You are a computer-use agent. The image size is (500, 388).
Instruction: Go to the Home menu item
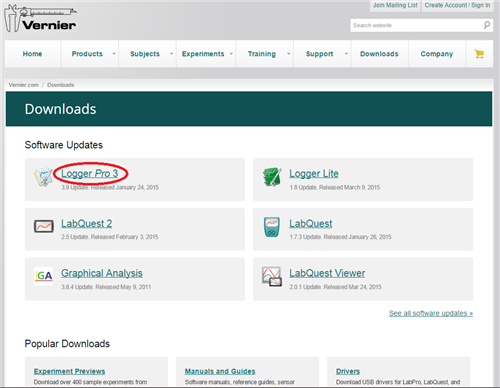point(32,54)
